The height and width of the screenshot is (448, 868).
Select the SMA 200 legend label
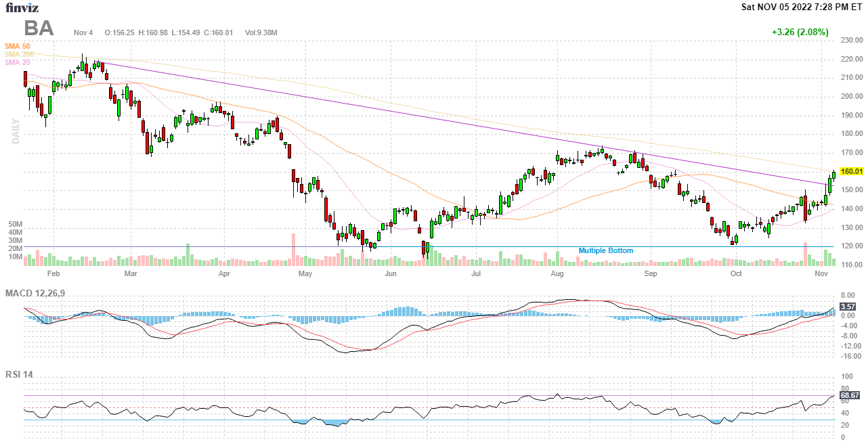tap(19, 54)
